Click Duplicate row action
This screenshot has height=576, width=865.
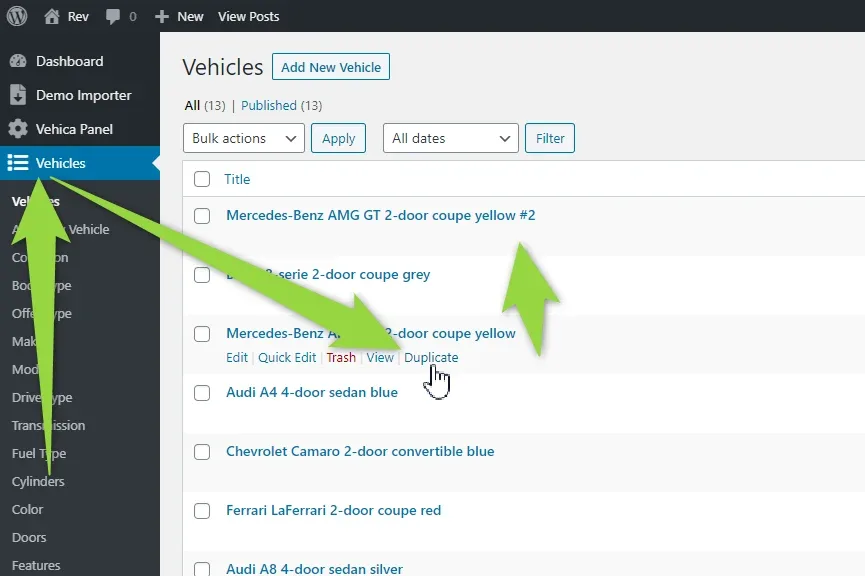point(431,358)
